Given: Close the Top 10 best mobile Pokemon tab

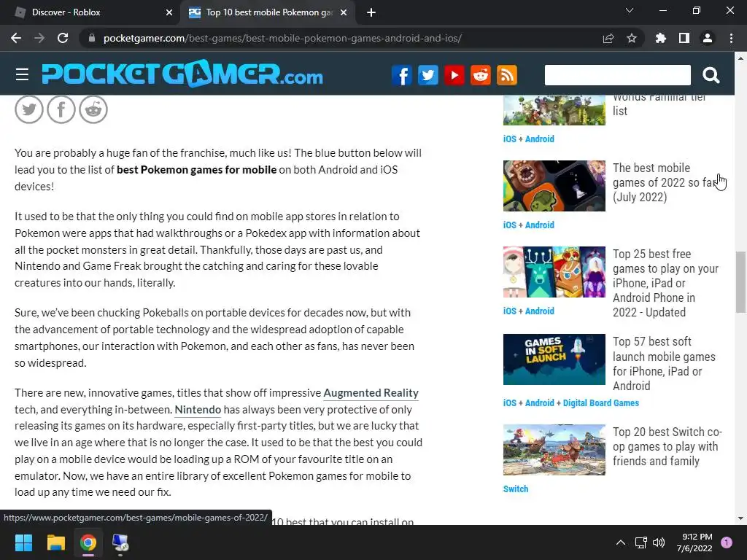Looking at the screenshot, I should 344,12.
